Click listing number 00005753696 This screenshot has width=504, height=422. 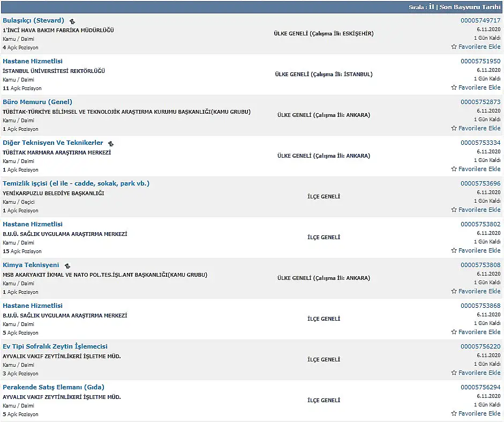click(480, 183)
